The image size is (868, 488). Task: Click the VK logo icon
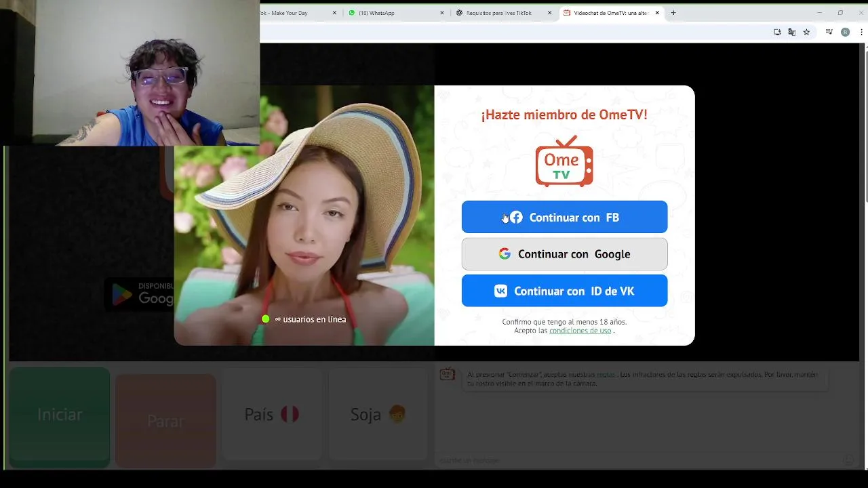pos(500,291)
